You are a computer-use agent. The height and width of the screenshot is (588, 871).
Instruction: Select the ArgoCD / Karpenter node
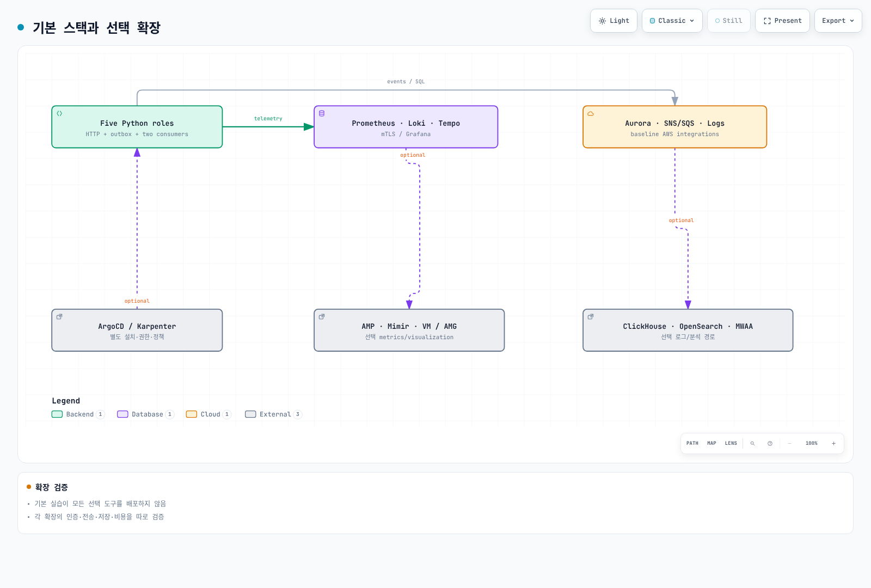tap(137, 330)
